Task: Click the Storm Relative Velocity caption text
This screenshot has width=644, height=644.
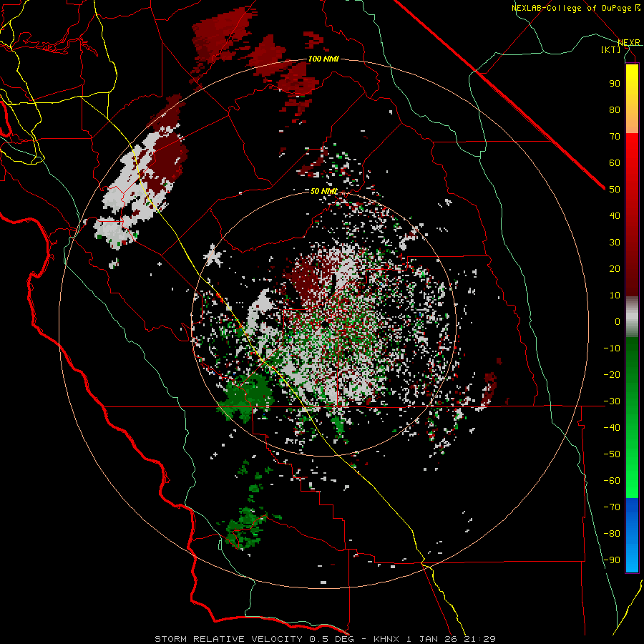Action: 326,639
